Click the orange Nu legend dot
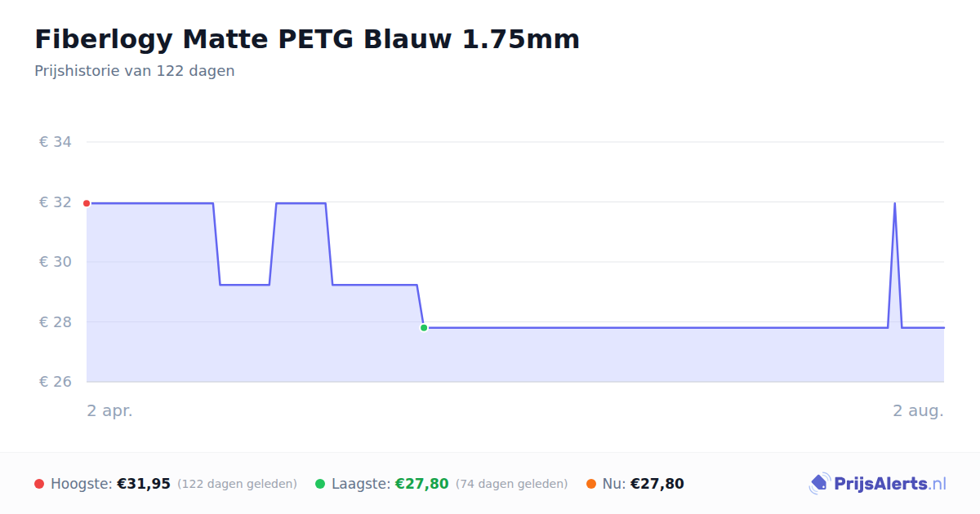The height and width of the screenshot is (514, 980). coord(591,484)
